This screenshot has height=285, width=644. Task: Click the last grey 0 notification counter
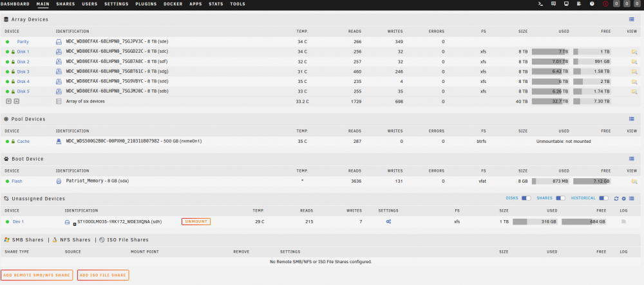pos(637,4)
